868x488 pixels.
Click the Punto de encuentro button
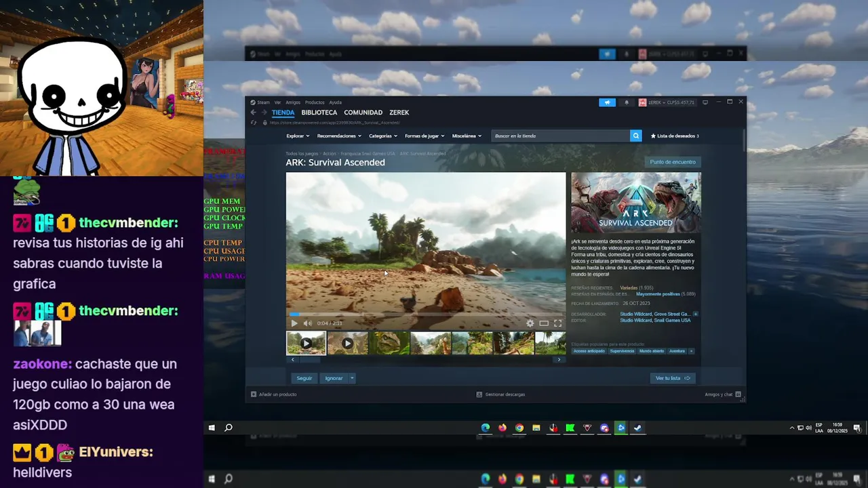[x=673, y=162]
